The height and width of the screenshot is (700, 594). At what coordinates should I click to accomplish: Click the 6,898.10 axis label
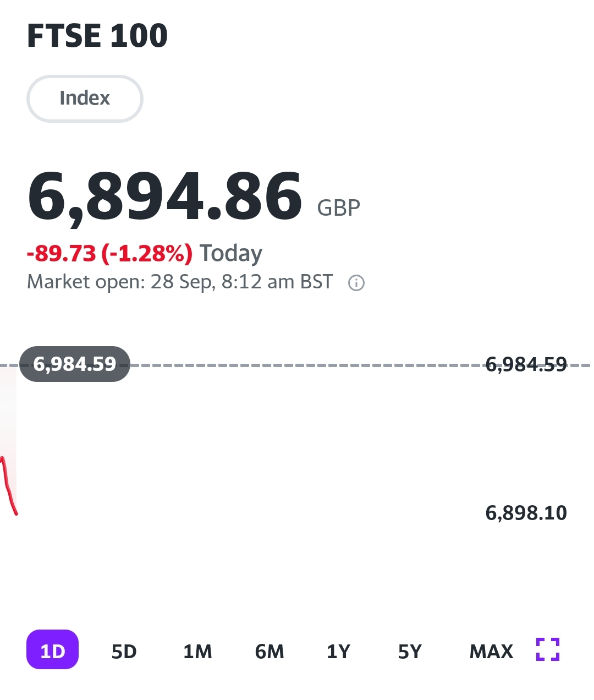point(526,513)
